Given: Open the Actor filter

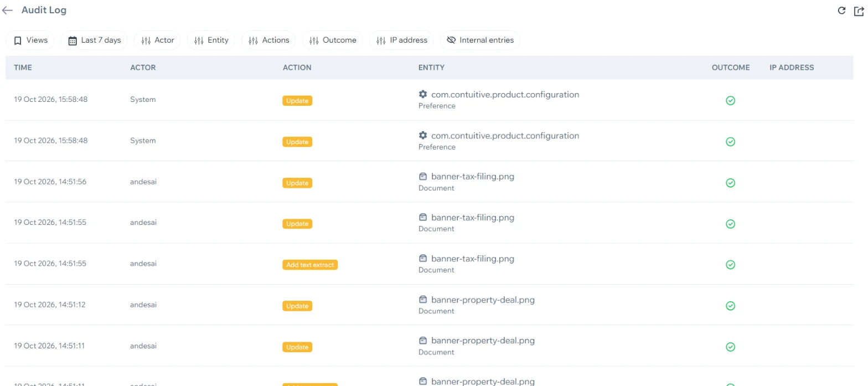Looking at the screenshot, I should point(157,40).
